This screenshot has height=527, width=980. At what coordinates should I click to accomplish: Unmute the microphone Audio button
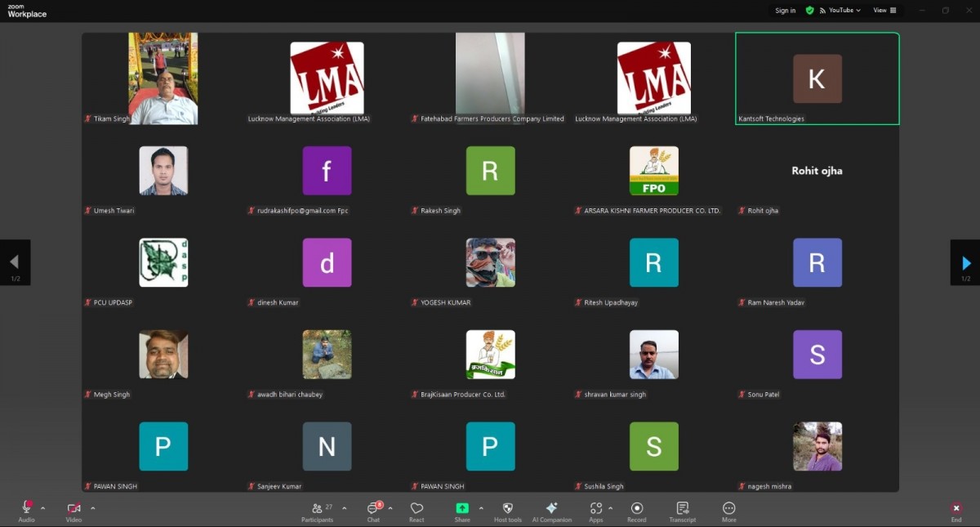click(x=26, y=508)
